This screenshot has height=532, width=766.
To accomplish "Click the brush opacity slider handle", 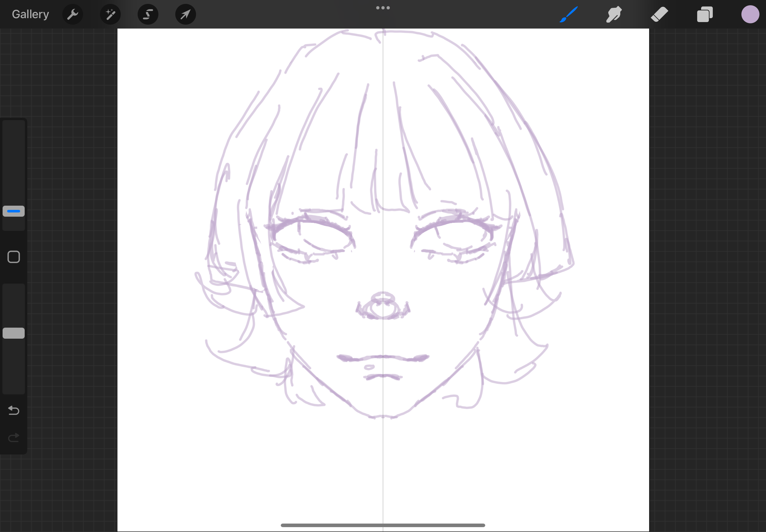I will (14, 333).
